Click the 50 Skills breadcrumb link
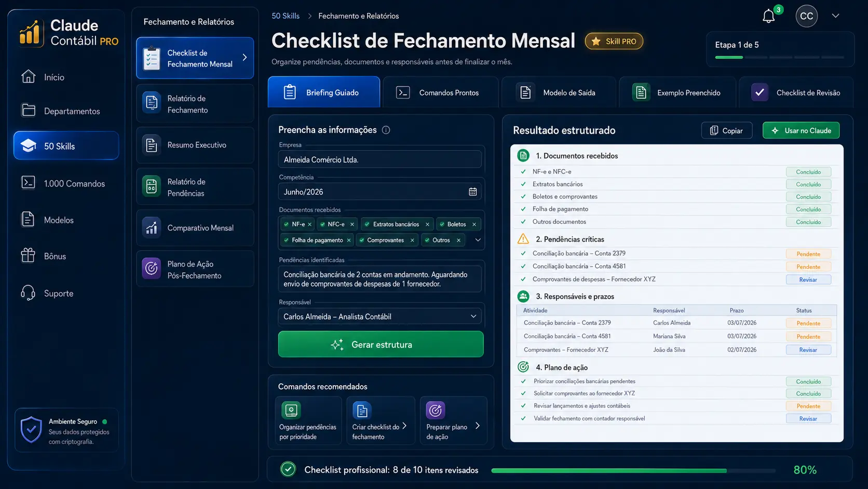The image size is (868, 489). coord(286,16)
